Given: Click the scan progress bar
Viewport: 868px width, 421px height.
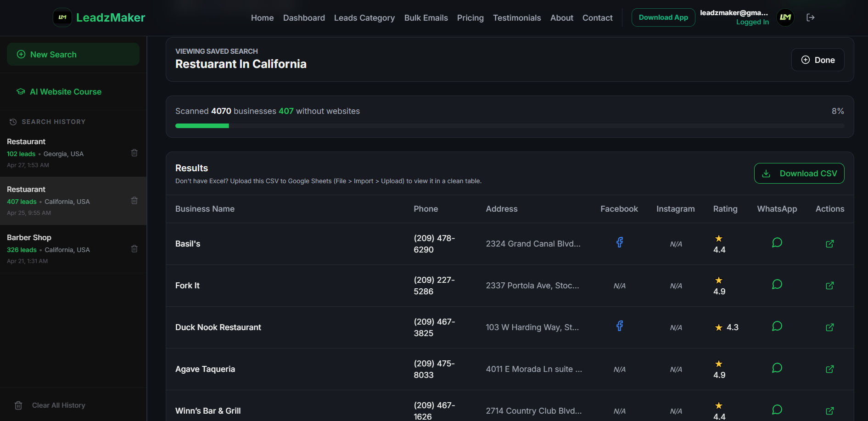Looking at the screenshot, I should (510, 126).
